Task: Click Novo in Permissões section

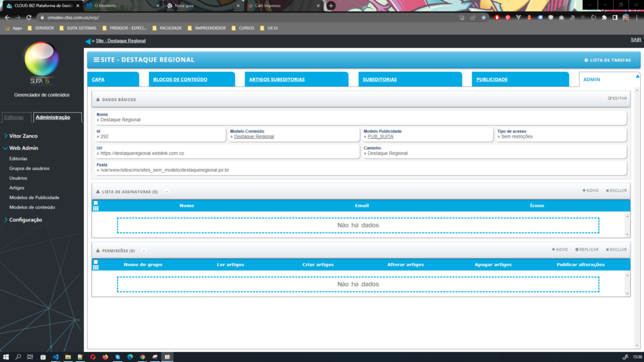Action: 560,250
